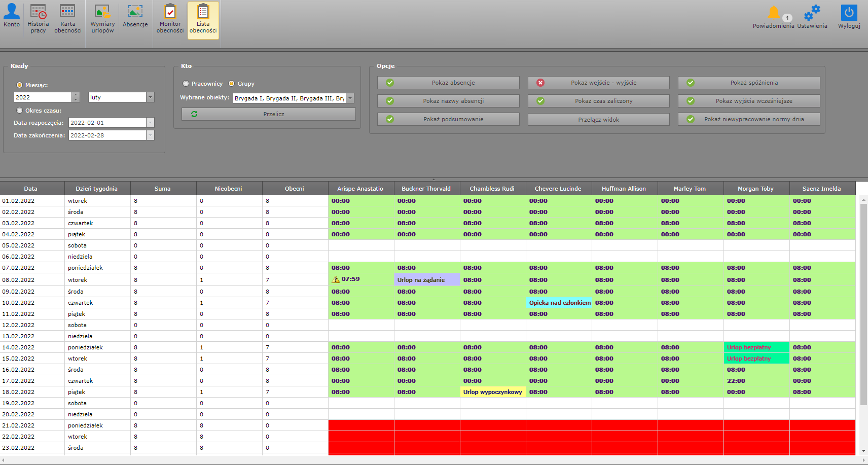This screenshot has height=465, width=868.
Task: Open Karta obecności calendar icon
Action: (x=67, y=12)
